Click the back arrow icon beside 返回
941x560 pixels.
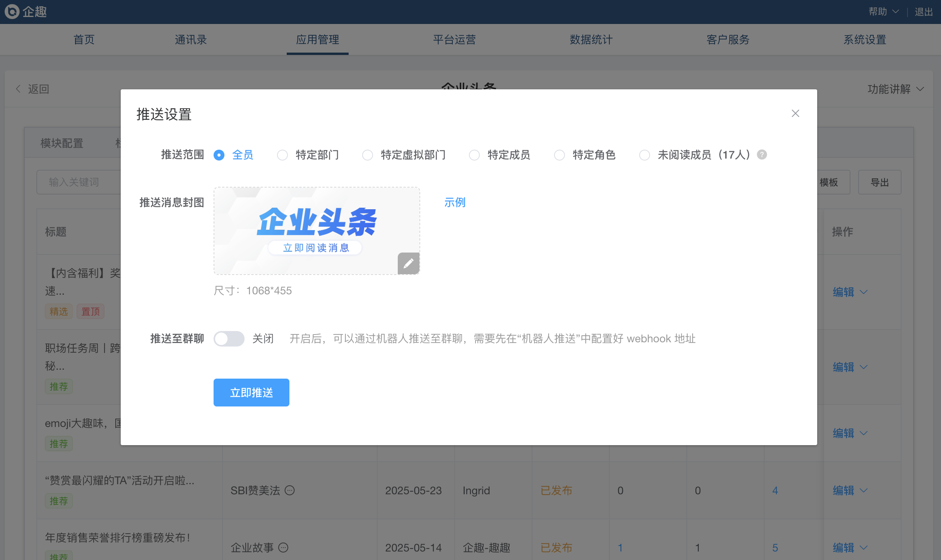(18, 89)
